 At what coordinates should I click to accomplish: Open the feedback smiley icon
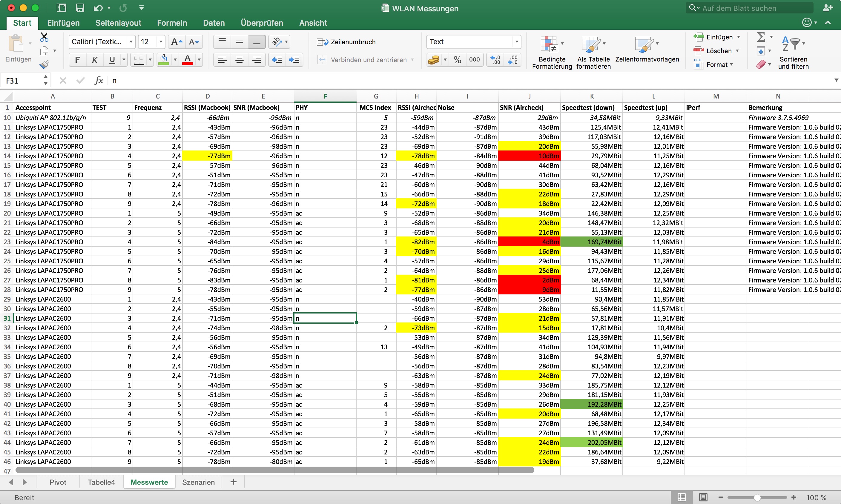[x=807, y=22]
